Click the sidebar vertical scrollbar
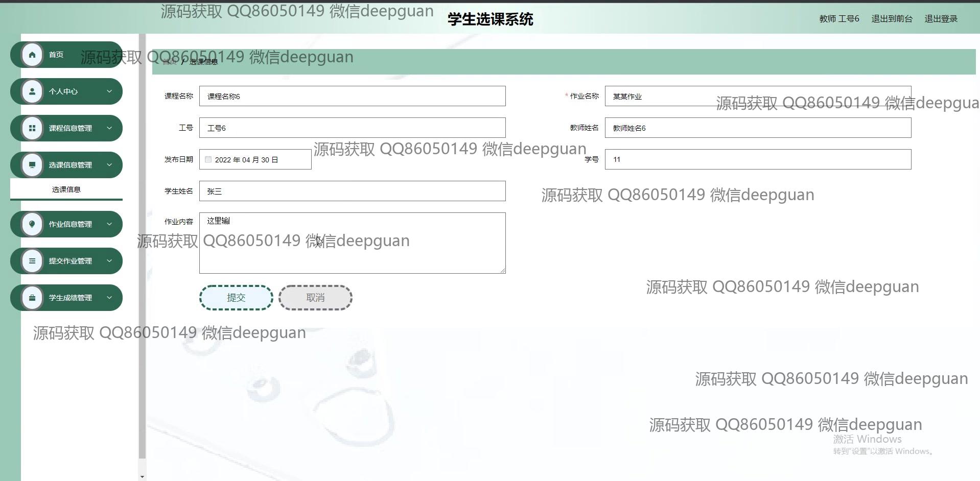Screen dimensions: 980x481 coord(142,246)
